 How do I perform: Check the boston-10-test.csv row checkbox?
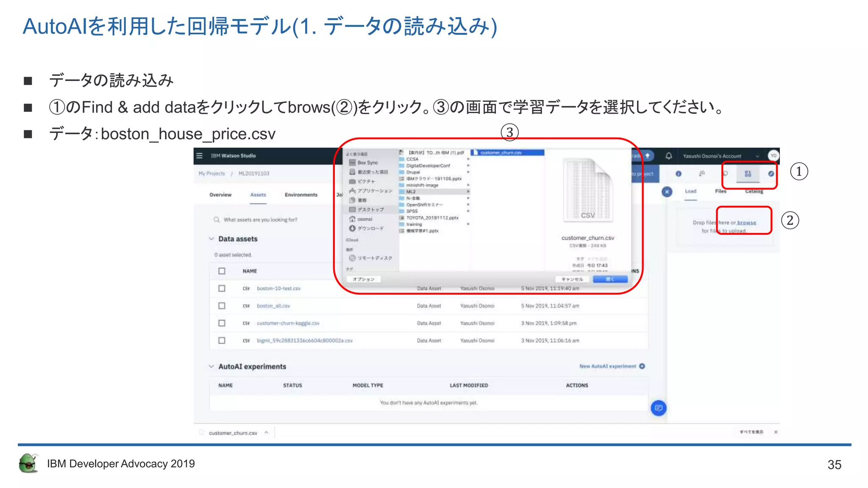coord(222,288)
